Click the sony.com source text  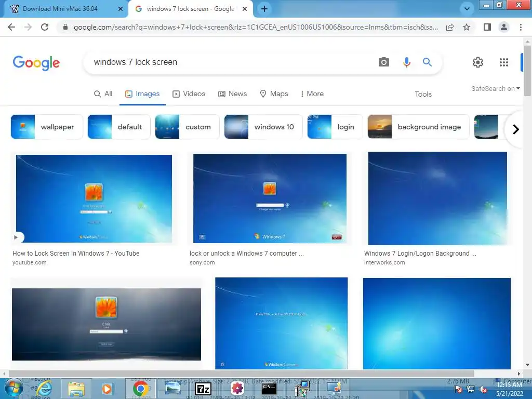click(202, 262)
